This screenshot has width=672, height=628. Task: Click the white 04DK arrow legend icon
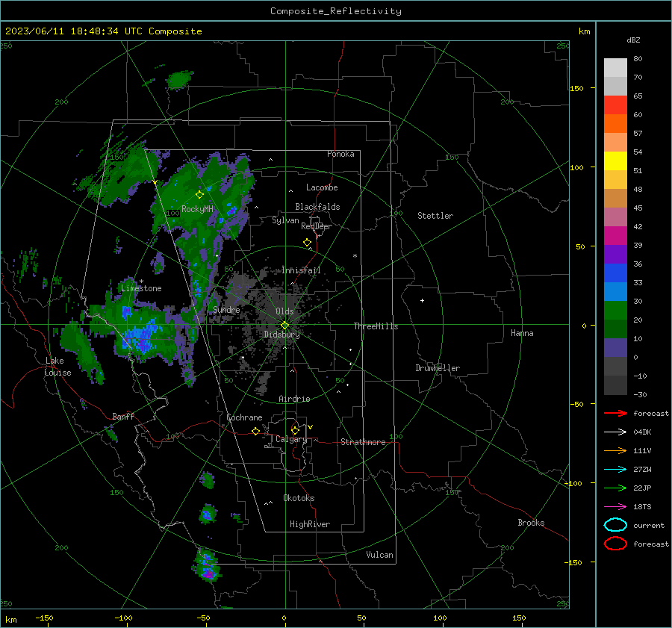tap(615, 432)
